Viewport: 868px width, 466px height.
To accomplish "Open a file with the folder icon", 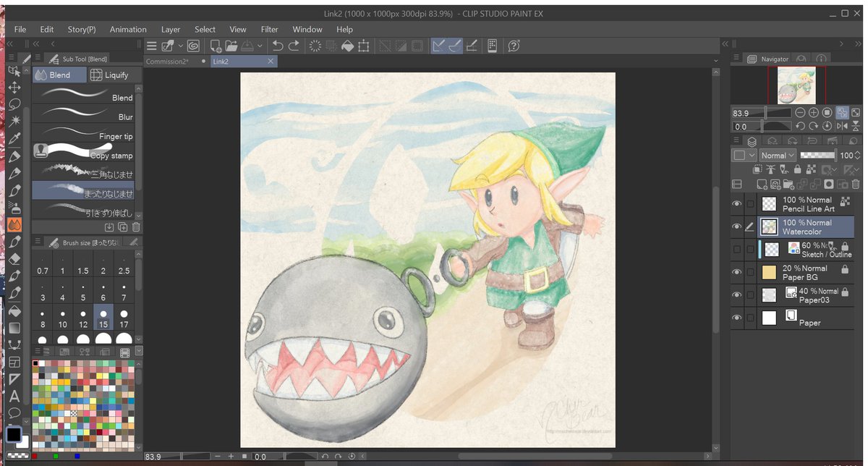I will (231, 46).
